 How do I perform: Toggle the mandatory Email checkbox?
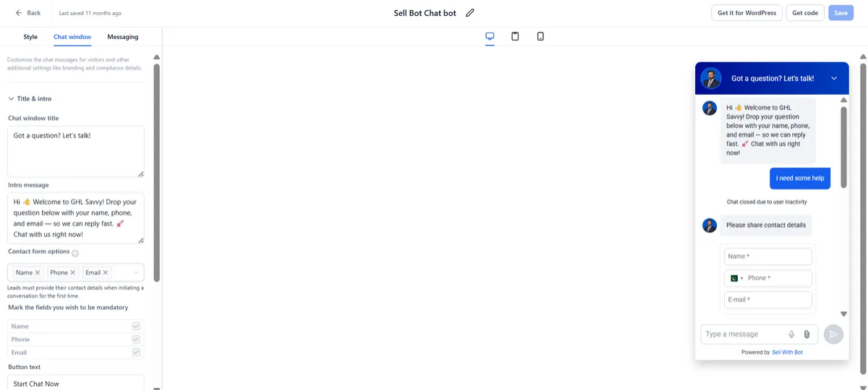coord(136,352)
